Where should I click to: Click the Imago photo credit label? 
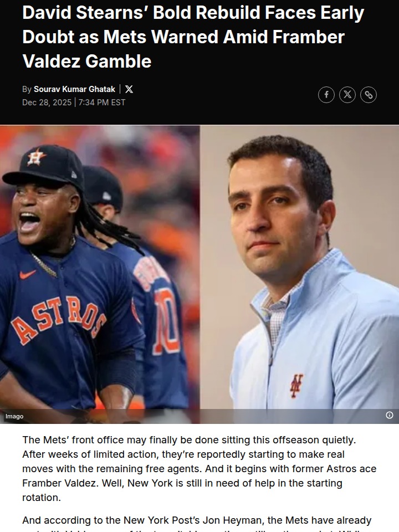tap(14, 416)
